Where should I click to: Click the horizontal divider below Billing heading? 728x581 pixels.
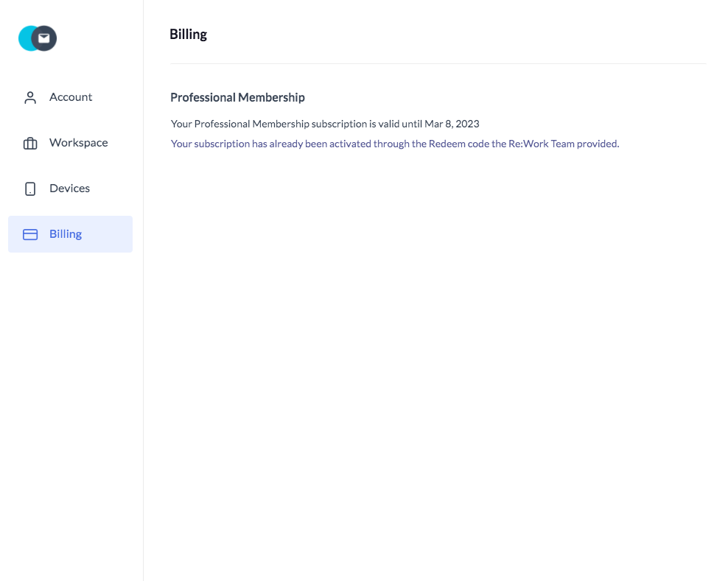[x=438, y=63]
